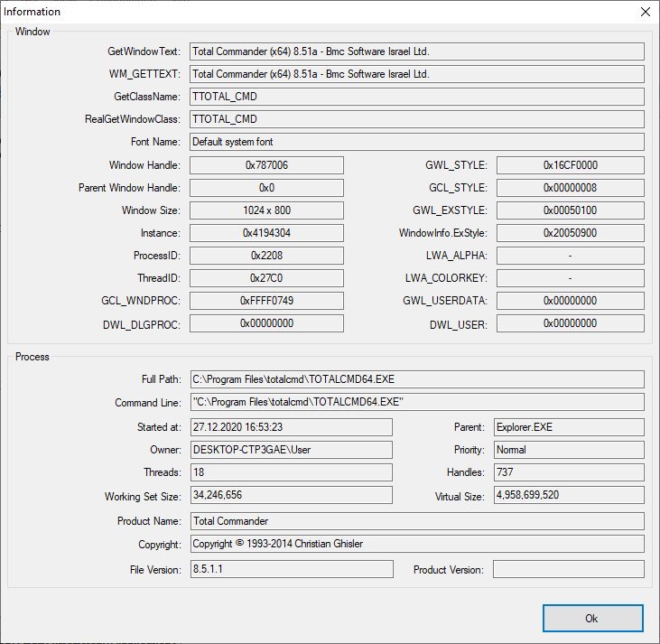The image size is (660, 644).
Task: Click the Ok button
Action: point(592,619)
